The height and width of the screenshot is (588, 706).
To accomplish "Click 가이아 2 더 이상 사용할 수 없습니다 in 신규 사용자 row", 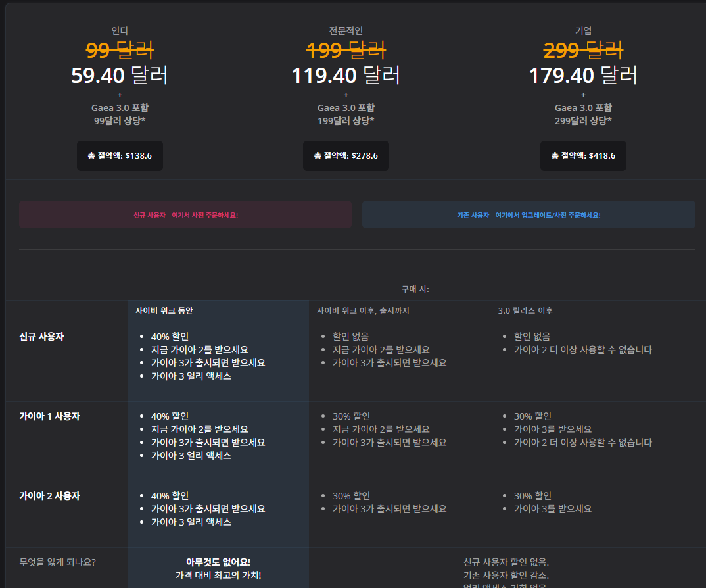I will coord(583,350).
